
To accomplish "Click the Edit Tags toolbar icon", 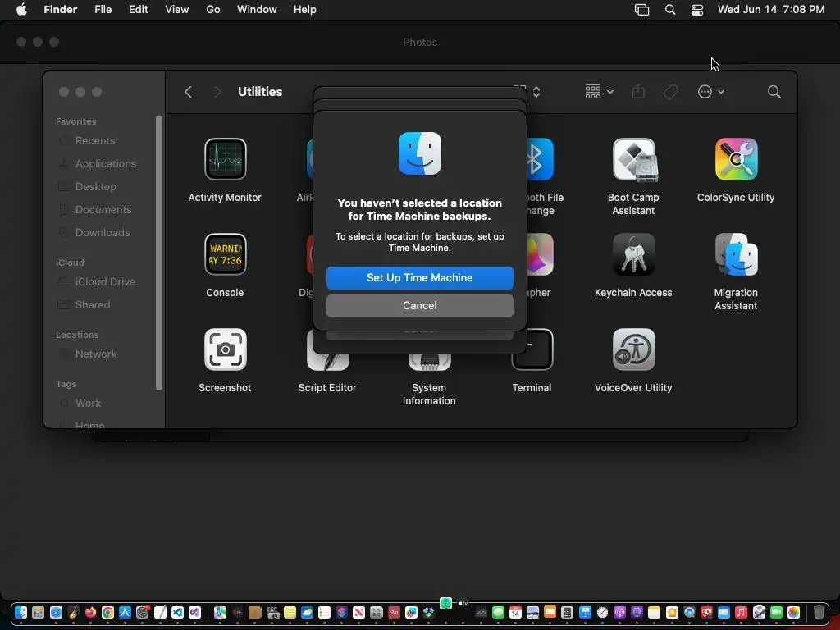I will [671, 92].
